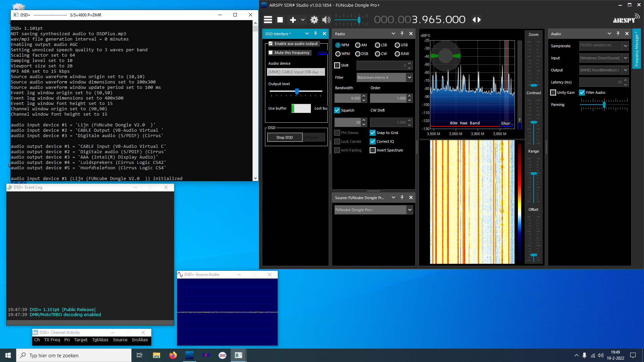
Task: Toggle Snap to Grid checkbox
Action: [x=373, y=133]
